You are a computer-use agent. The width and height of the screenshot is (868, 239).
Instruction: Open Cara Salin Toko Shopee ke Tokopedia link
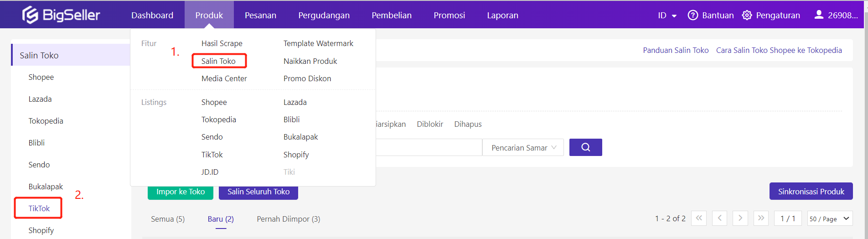tap(779, 50)
